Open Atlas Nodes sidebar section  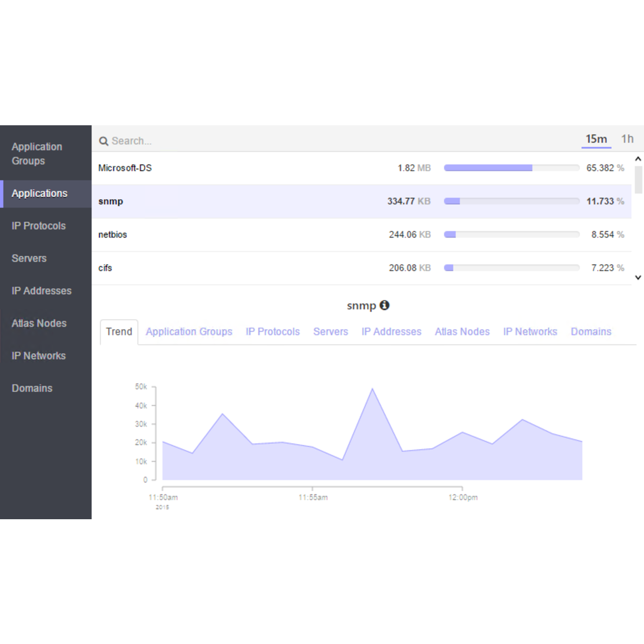(39, 324)
